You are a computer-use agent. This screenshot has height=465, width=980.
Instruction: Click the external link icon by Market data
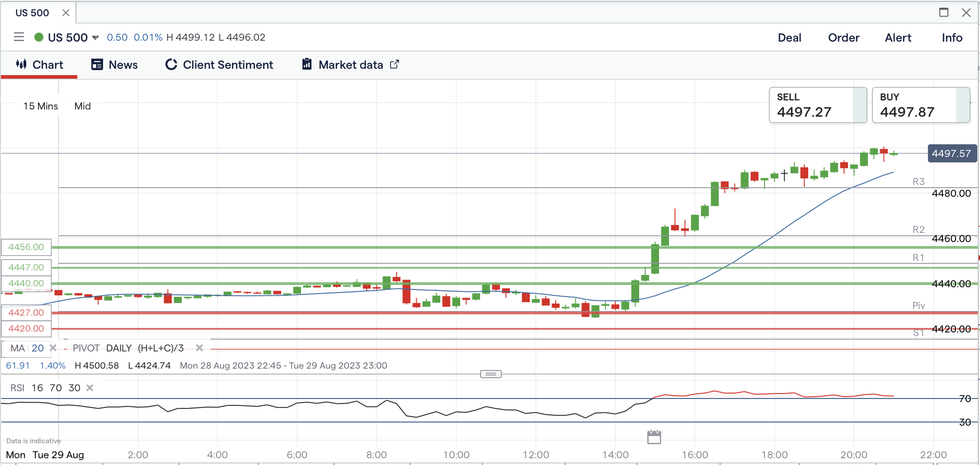point(395,64)
